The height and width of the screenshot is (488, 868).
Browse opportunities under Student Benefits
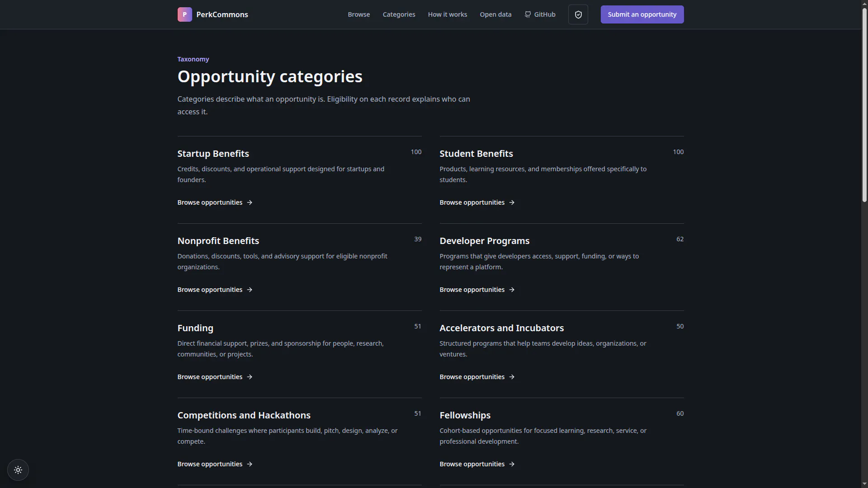[477, 202]
